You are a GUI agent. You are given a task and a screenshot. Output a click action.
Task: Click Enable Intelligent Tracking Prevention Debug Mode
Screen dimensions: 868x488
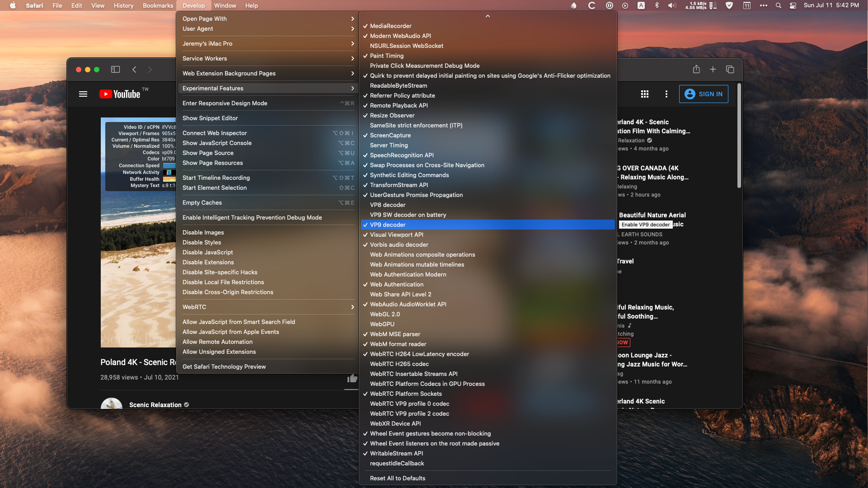pos(252,217)
